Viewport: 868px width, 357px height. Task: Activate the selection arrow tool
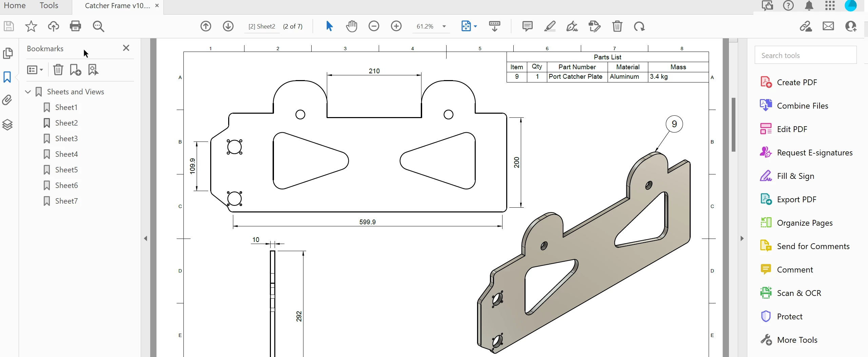tap(329, 26)
